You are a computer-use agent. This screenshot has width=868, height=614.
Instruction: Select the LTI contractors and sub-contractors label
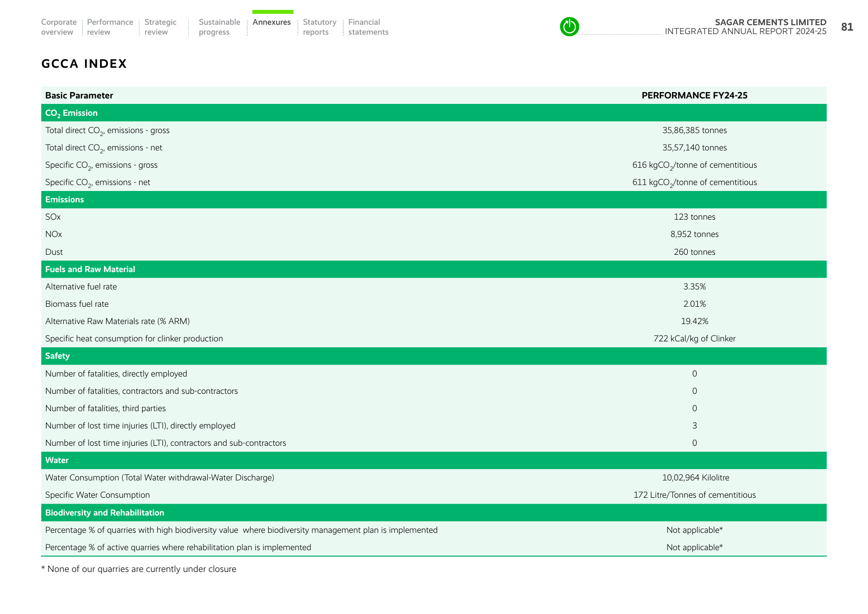(x=166, y=443)
